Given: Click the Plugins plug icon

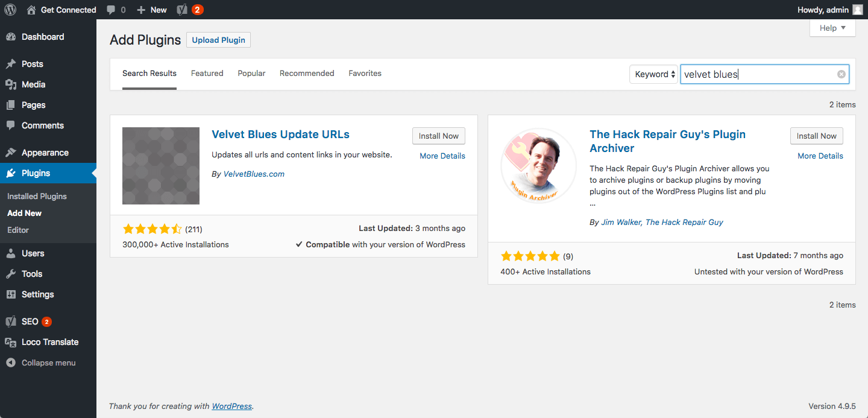Looking at the screenshot, I should click(11, 173).
